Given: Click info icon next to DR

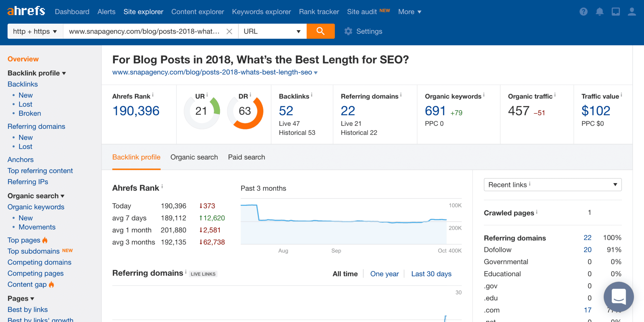Looking at the screenshot, I should 250,95.
